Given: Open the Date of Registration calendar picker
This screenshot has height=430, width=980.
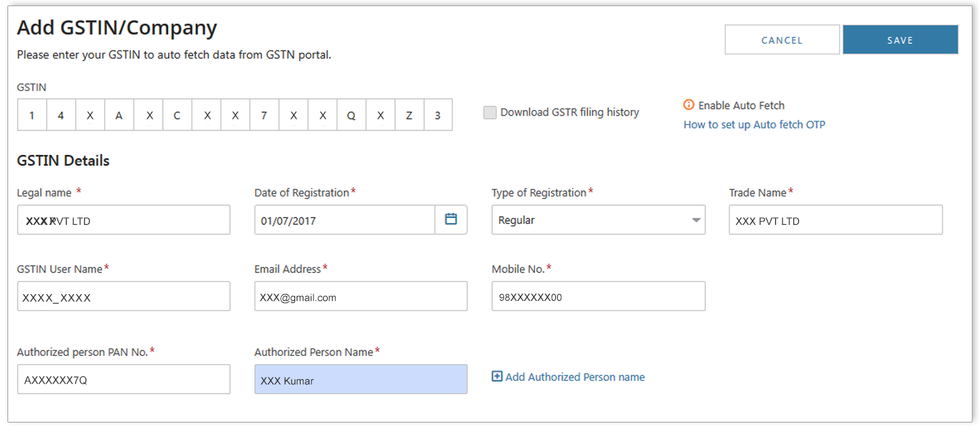Looking at the screenshot, I should point(451,219).
